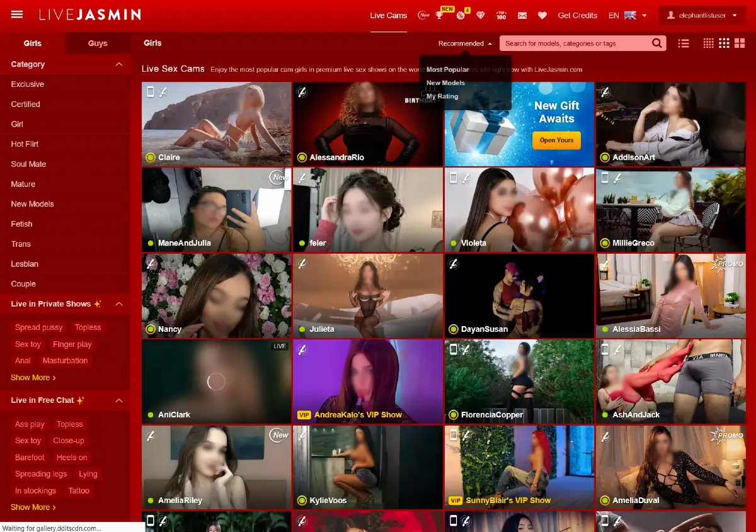Click the mobile icon on Claire's card
This screenshot has width=756, height=532.
(x=151, y=93)
